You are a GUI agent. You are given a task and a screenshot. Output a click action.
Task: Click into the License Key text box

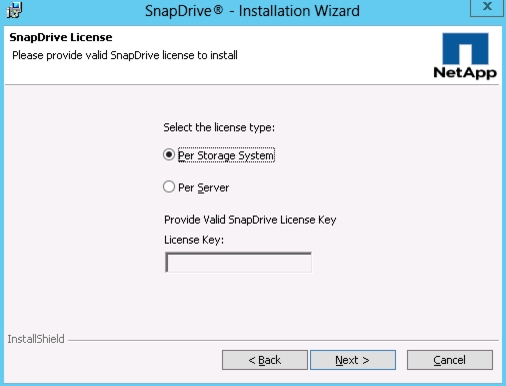click(x=238, y=263)
